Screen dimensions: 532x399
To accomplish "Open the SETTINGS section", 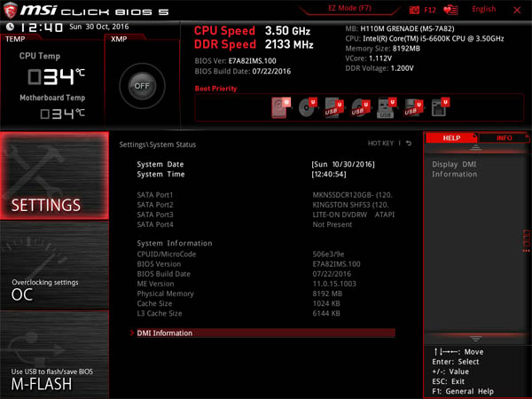I will coord(54,176).
